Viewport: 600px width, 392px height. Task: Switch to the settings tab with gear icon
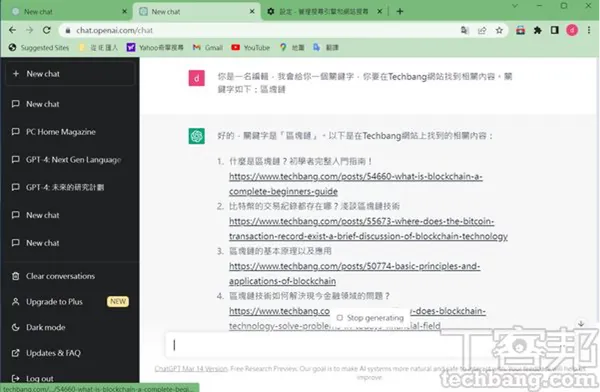324,11
